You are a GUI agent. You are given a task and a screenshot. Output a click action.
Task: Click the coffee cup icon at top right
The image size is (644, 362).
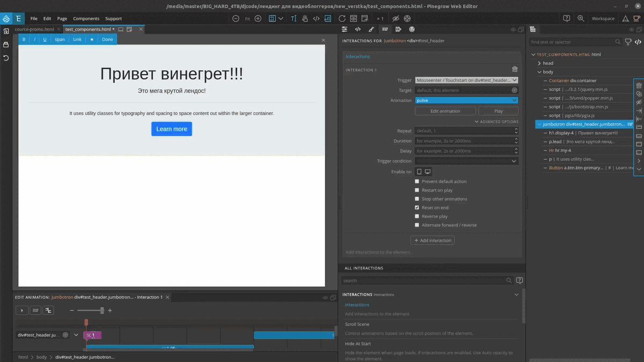click(x=636, y=18)
